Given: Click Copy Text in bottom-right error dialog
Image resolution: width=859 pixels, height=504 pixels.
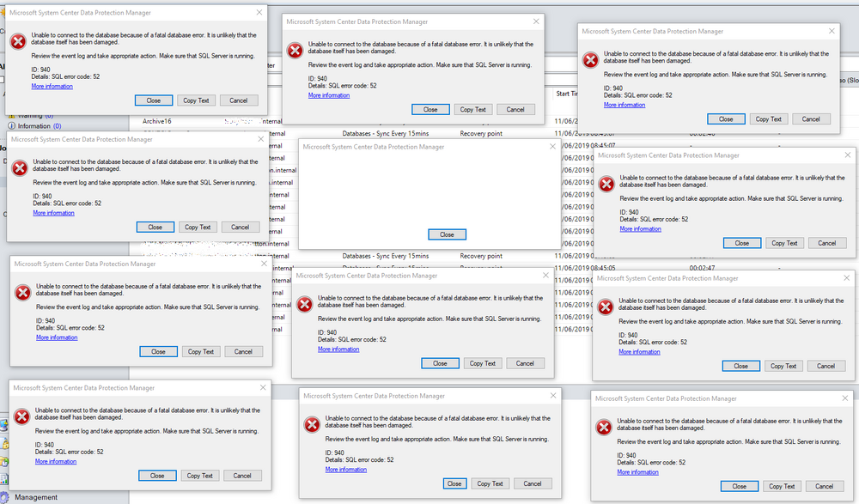Looking at the screenshot, I should tap(782, 486).
